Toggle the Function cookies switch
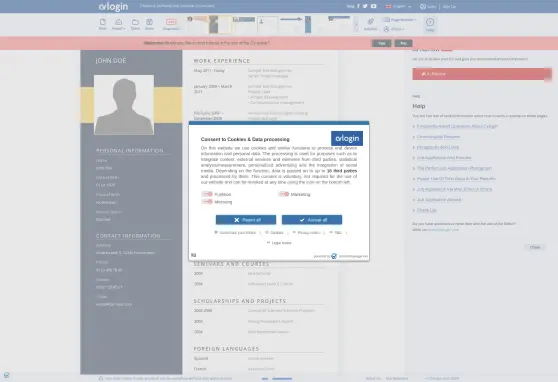 [207, 194]
